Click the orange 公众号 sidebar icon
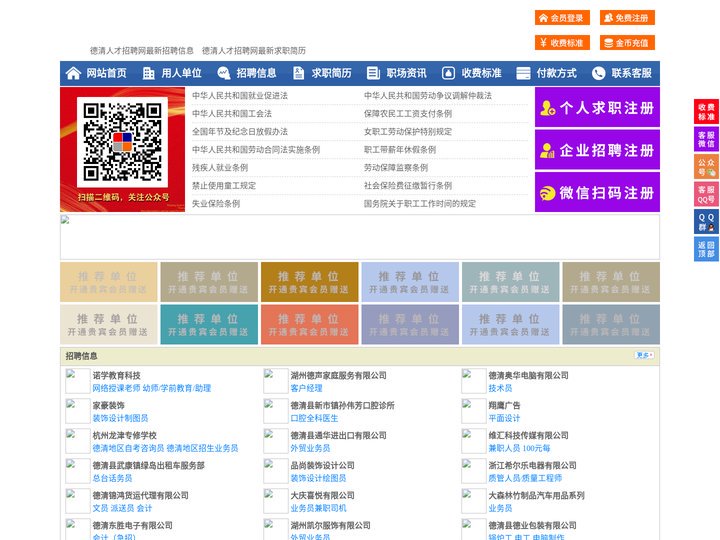The image size is (720, 540). [706, 167]
